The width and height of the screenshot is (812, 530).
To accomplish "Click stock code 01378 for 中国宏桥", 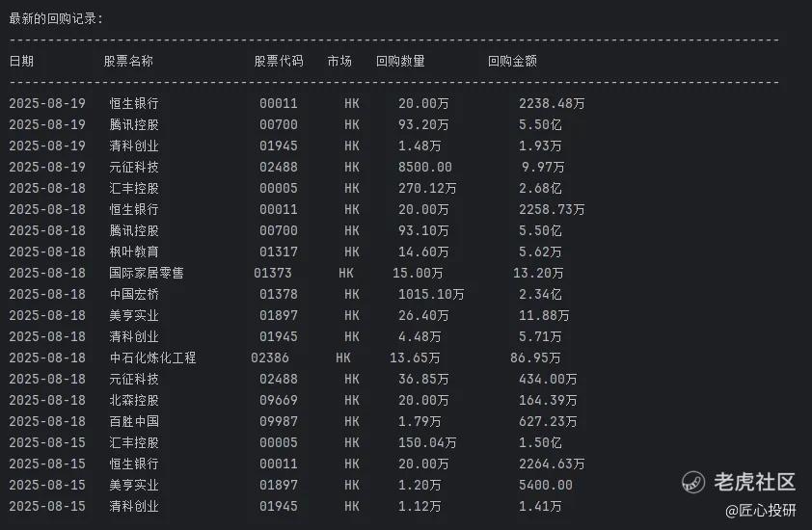I will click(279, 295).
